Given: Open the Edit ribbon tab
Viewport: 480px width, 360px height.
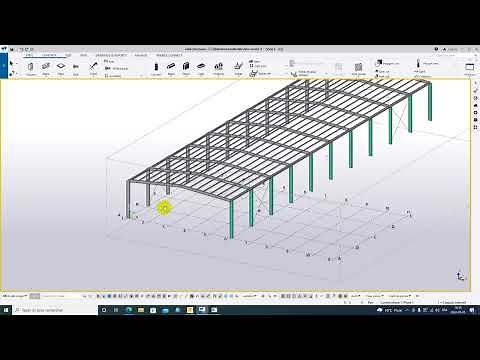Looking at the screenshot, I should click(x=68, y=55).
